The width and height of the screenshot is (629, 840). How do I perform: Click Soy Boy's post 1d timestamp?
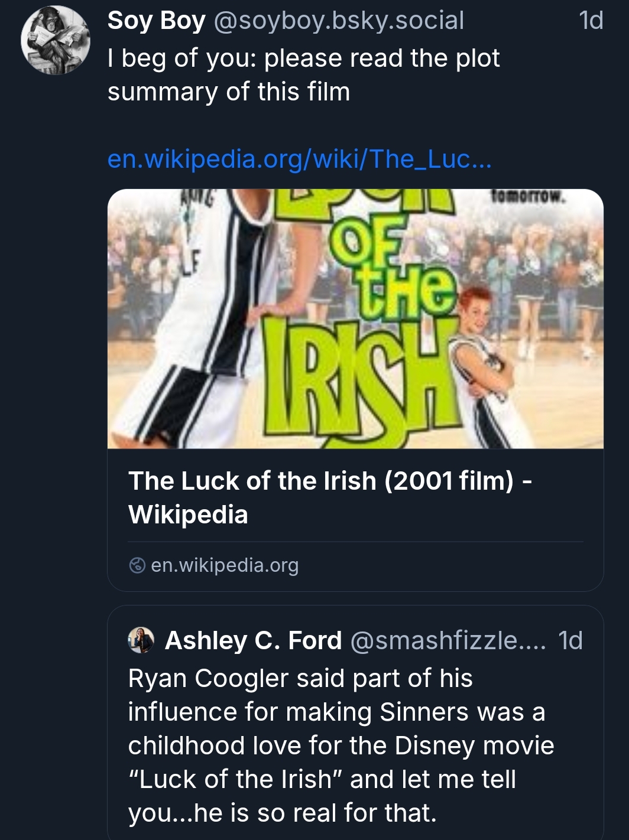pos(591,21)
